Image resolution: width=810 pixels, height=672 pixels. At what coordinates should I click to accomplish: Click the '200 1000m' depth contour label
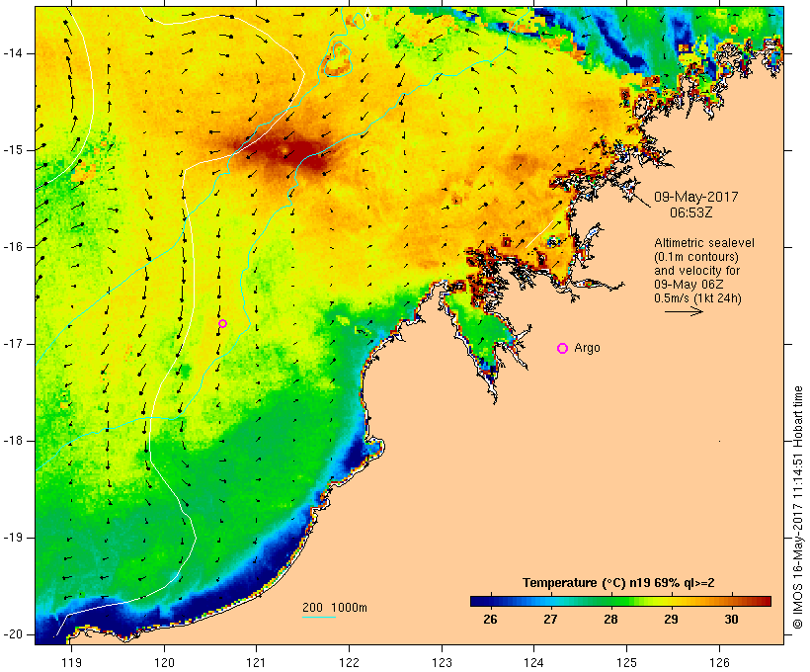pos(335,608)
